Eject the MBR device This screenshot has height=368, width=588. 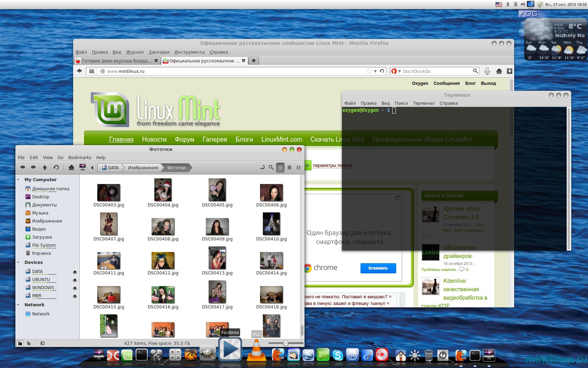click(75, 296)
